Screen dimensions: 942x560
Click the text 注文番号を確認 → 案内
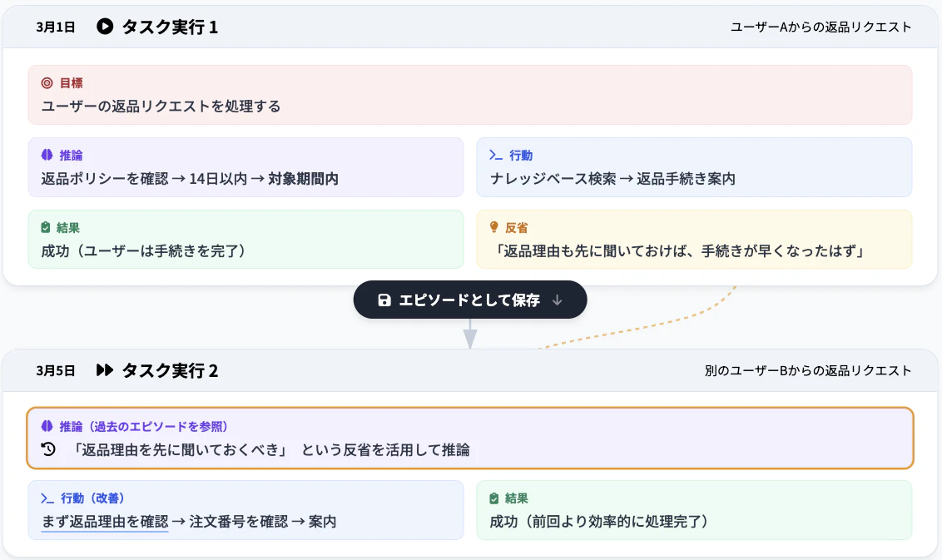point(262,522)
